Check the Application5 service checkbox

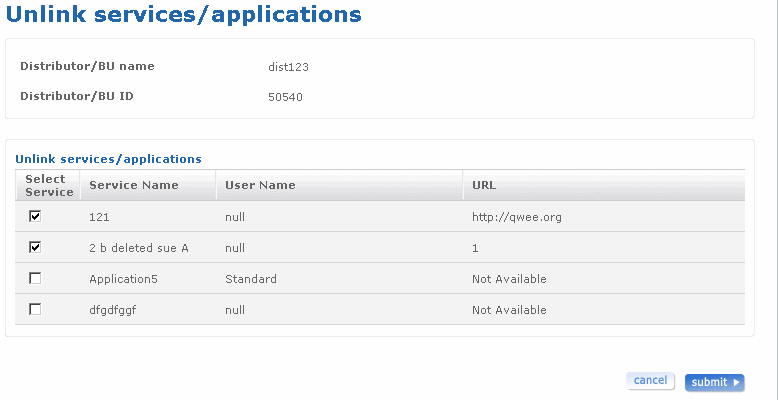pos(35,278)
